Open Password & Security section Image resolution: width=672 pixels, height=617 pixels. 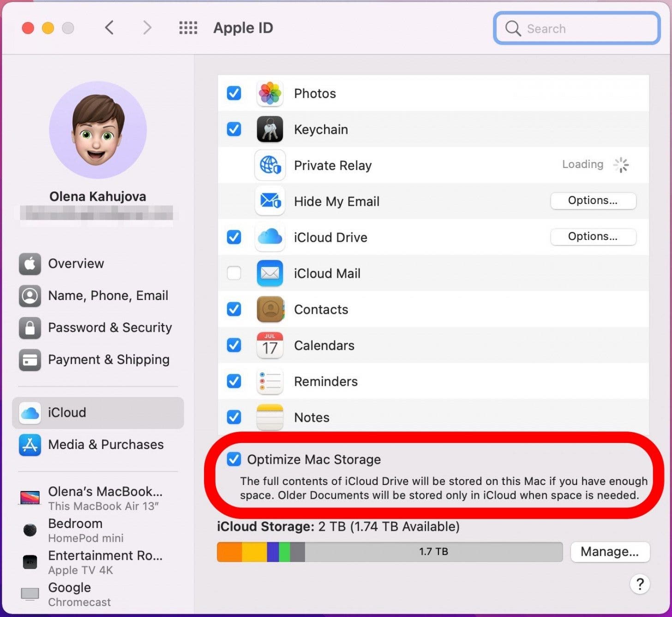pyautogui.click(x=109, y=328)
